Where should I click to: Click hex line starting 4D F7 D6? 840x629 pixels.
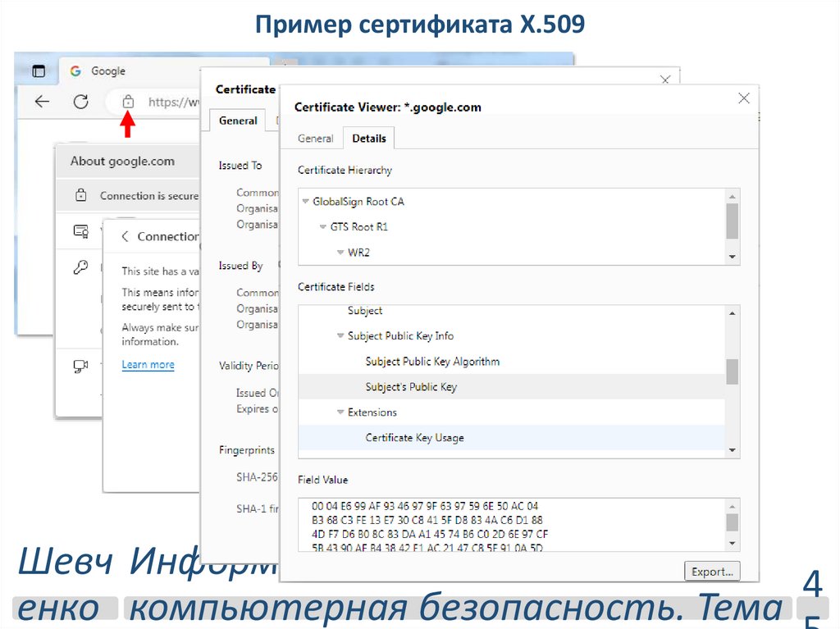[430, 534]
